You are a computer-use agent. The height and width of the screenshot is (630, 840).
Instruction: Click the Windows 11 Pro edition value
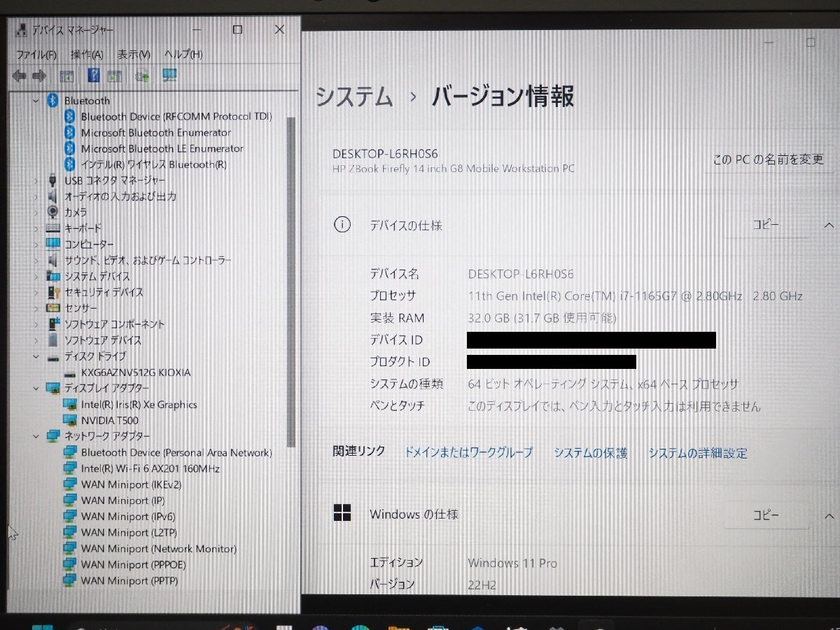[x=512, y=563]
